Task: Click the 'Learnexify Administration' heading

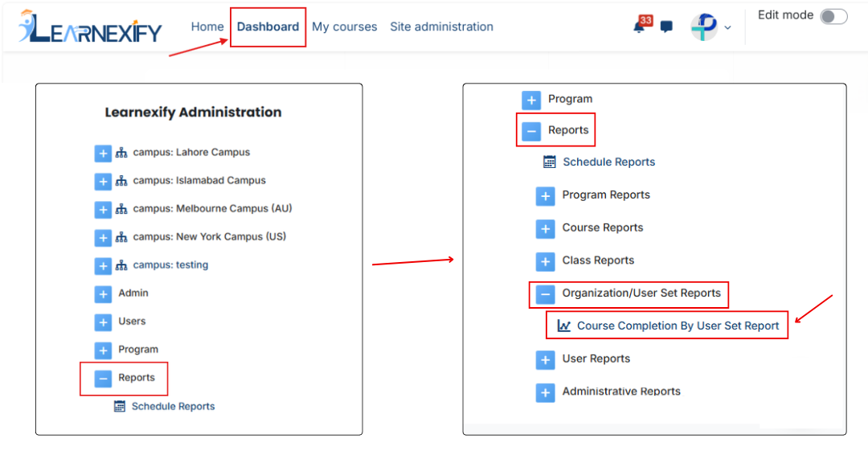Action: pyautogui.click(x=193, y=113)
